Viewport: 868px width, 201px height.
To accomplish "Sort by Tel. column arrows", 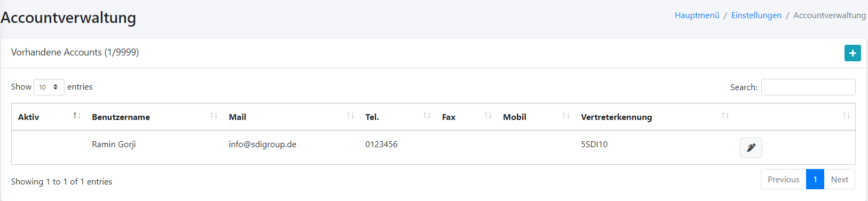I will (427, 116).
